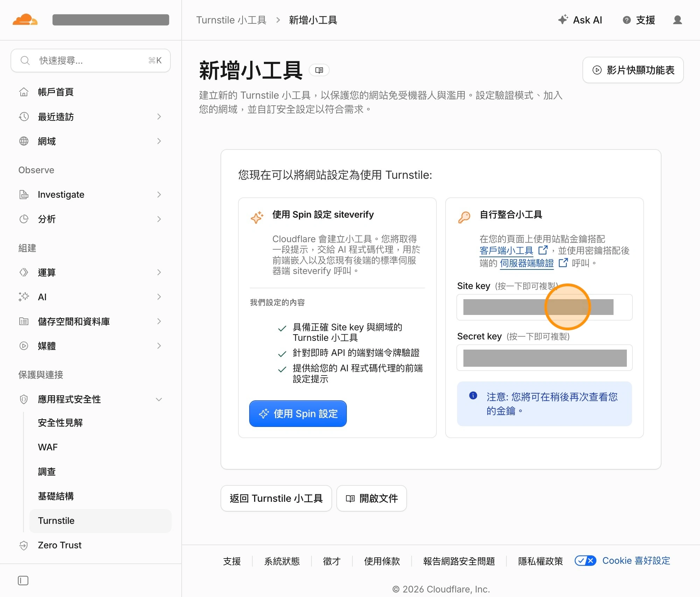This screenshot has width=700, height=597.
Task: Open external link icon next to 客戶端小工具
Action: [x=543, y=250]
